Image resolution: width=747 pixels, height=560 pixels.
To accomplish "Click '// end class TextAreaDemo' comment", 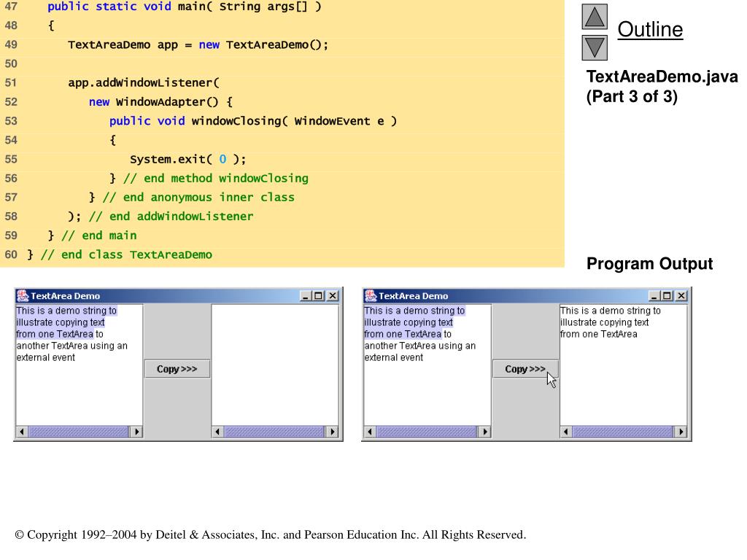I will click(126, 254).
